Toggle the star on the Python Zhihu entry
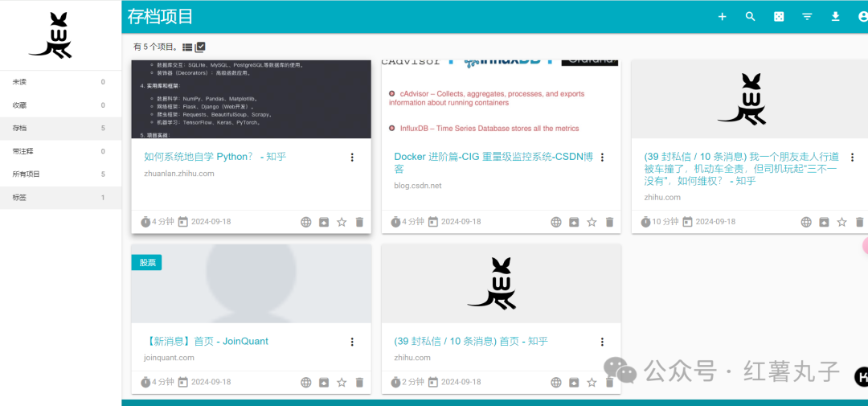The width and height of the screenshot is (868, 406). click(x=342, y=222)
